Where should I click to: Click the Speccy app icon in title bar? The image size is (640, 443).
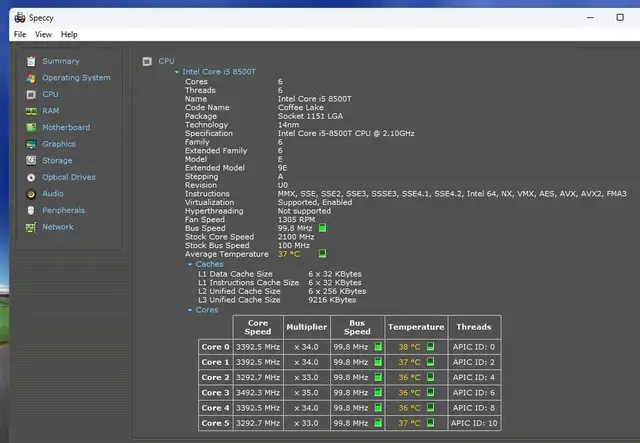coord(20,18)
